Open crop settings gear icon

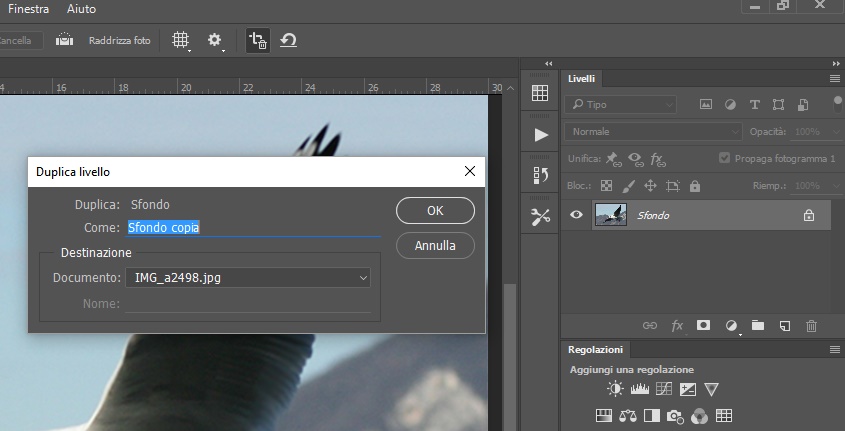click(x=214, y=40)
